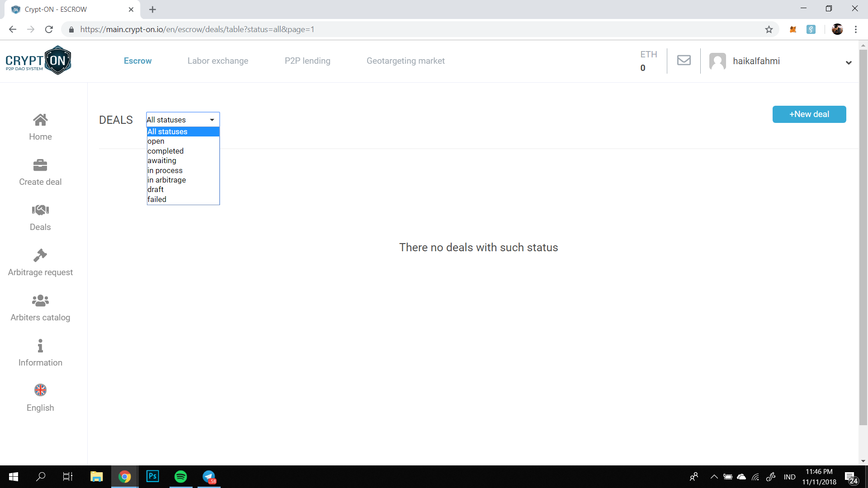Select 'completed' status option
This screenshot has width=868, height=488.
coord(183,151)
